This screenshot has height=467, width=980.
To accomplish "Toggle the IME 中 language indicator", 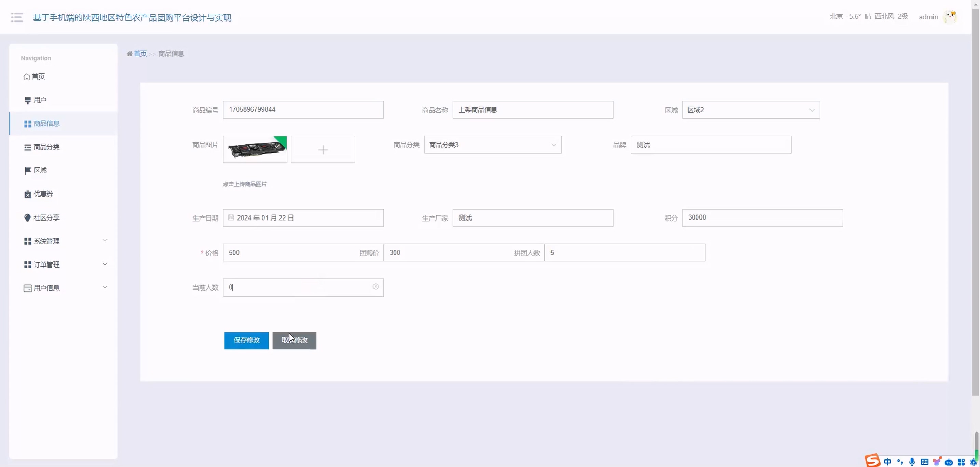I will pos(887,462).
